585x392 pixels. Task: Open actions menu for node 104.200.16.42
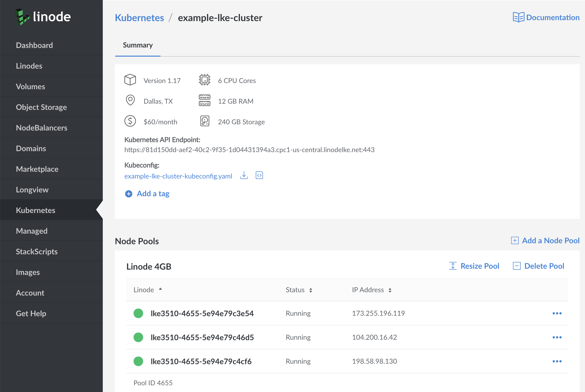tap(557, 337)
